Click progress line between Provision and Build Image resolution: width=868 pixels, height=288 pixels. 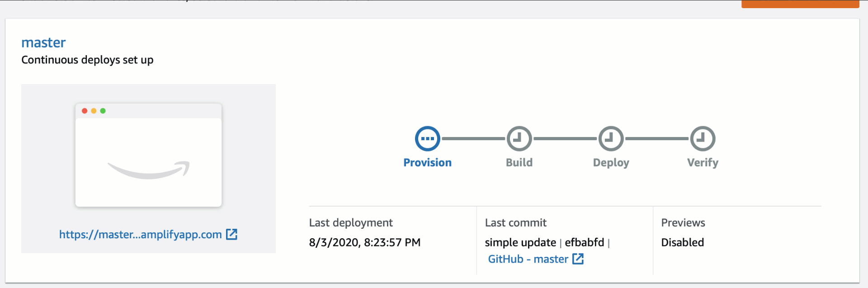(x=473, y=139)
